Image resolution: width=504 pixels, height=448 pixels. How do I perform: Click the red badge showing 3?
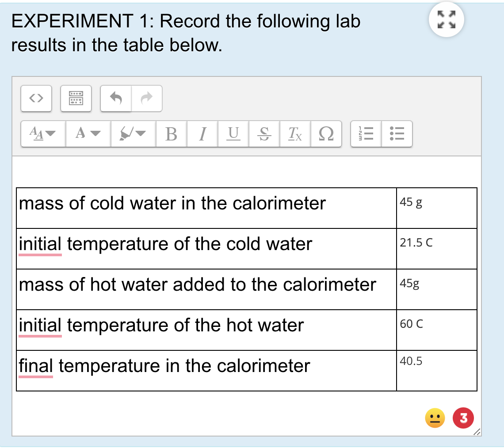[x=463, y=418]
